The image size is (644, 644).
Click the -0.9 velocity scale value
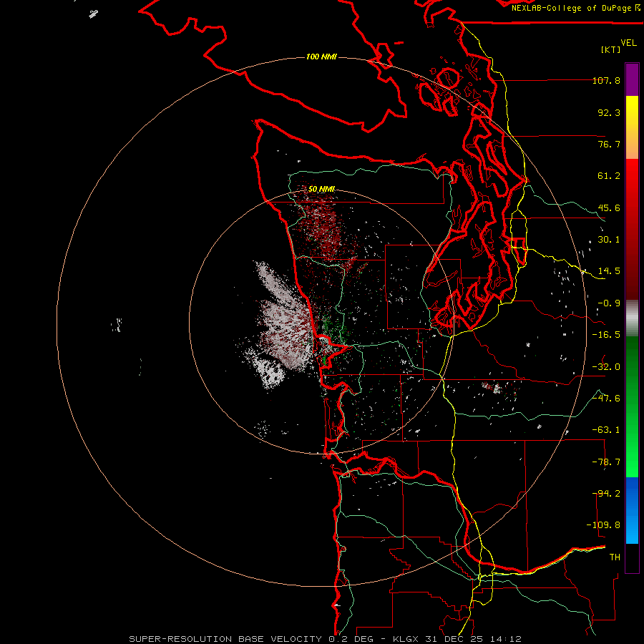coord(609,303)
